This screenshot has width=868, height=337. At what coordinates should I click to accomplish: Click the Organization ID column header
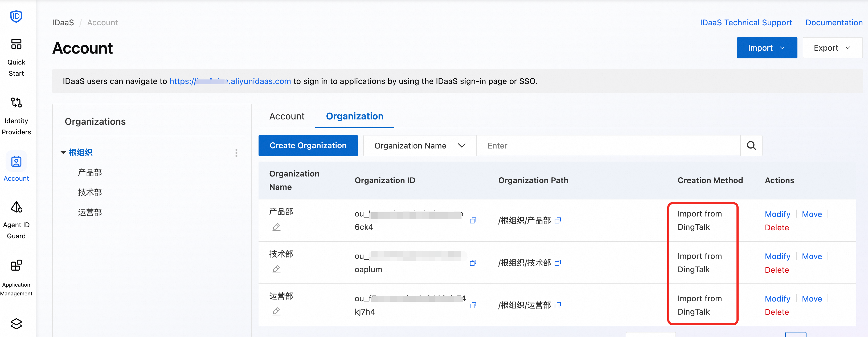tap(385, 180)
